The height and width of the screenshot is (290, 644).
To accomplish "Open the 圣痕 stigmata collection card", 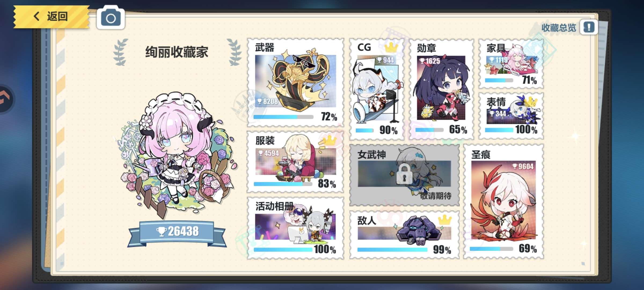I will [x=504, y=201].
